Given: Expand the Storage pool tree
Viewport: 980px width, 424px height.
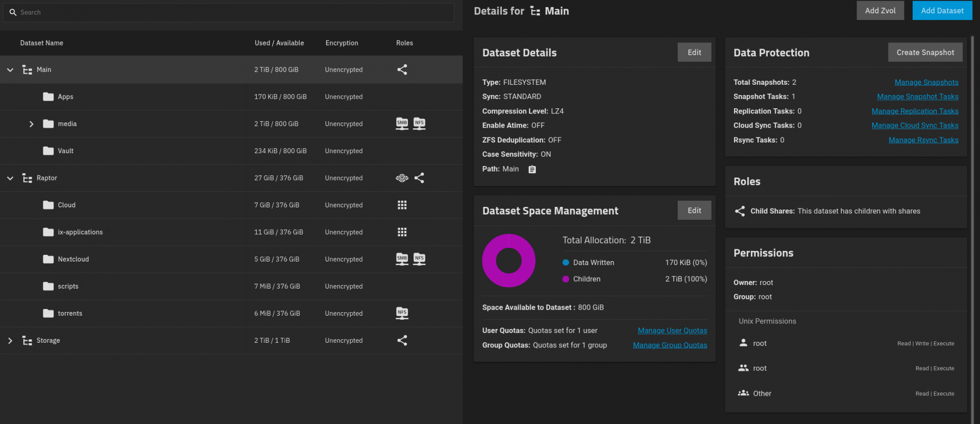Looking at the screenshot, I should 10,341.
